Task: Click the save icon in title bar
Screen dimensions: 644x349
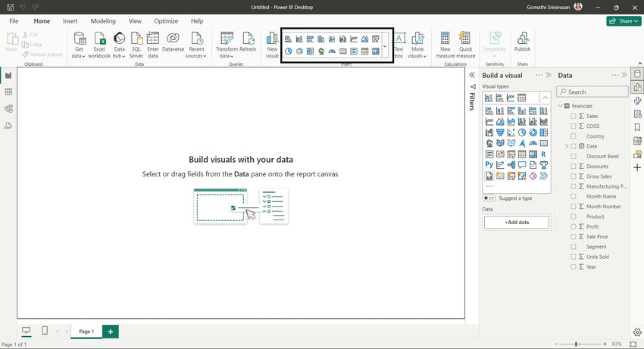Action: (x=11, y=7)
